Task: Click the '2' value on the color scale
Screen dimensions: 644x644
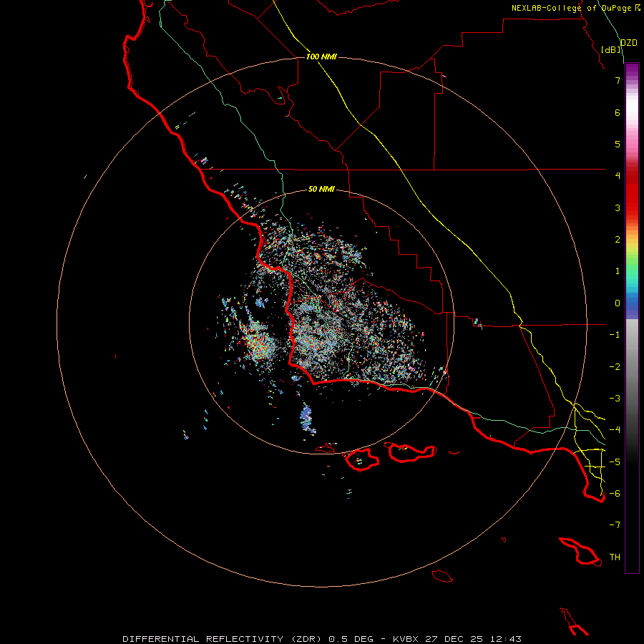Action: click(618, 240)
